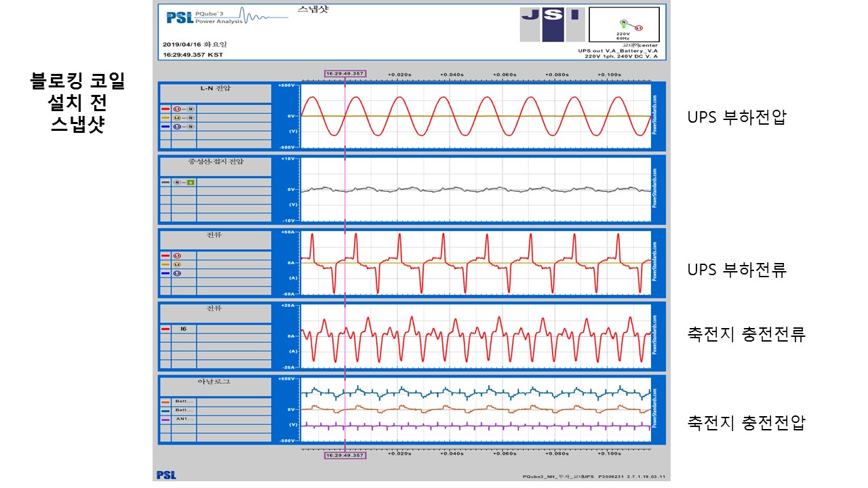
Task: Click the 축전지 충전전압 annotation
Action: click(x=747, y=424)
